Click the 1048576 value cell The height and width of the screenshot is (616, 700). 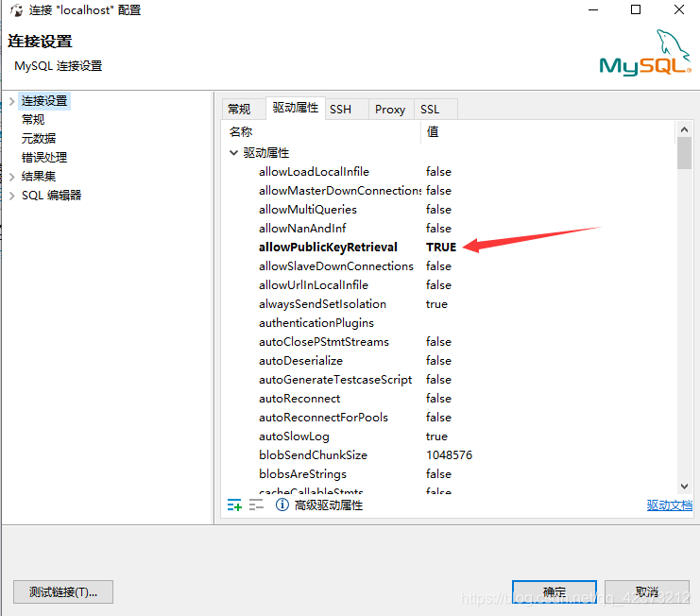coord(449,454)
